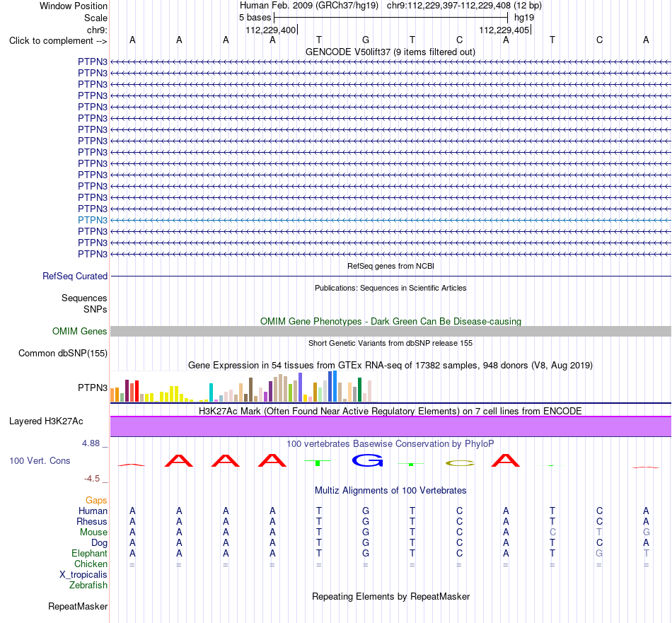Click the purple Layered H3K27Ac signal band
Screen dimensions: 672x623
pyautogui.click(x=390, y=426)
